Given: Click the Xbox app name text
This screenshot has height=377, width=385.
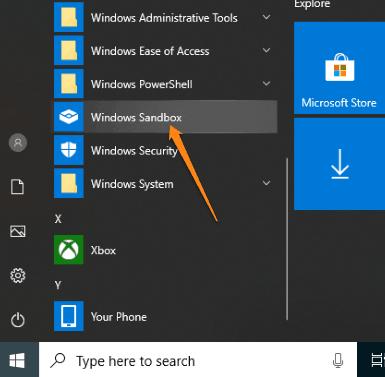Looking at the screenshot, I should (103, 250).
